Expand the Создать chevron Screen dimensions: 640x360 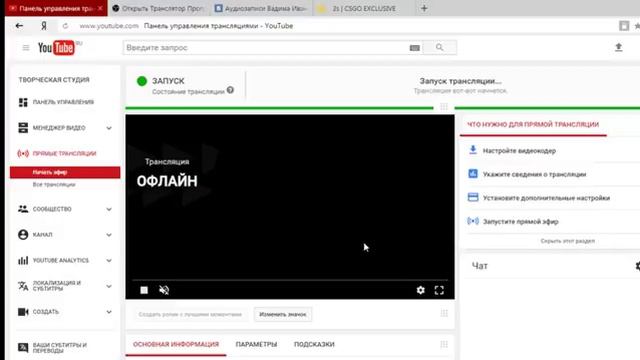tap(109, 312)
